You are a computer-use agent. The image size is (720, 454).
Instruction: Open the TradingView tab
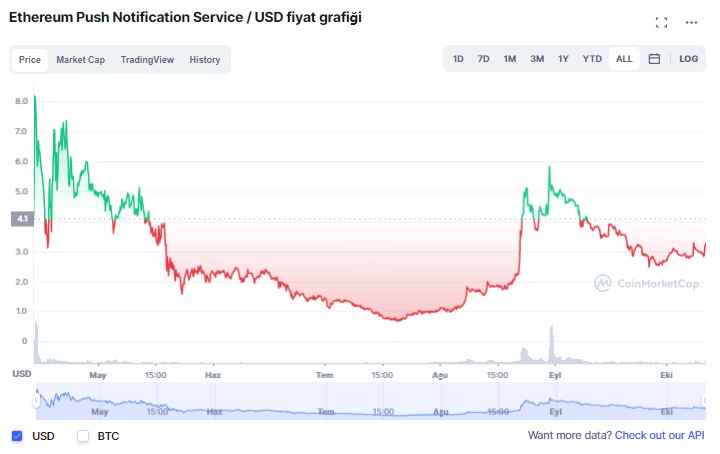coord(147,60)
